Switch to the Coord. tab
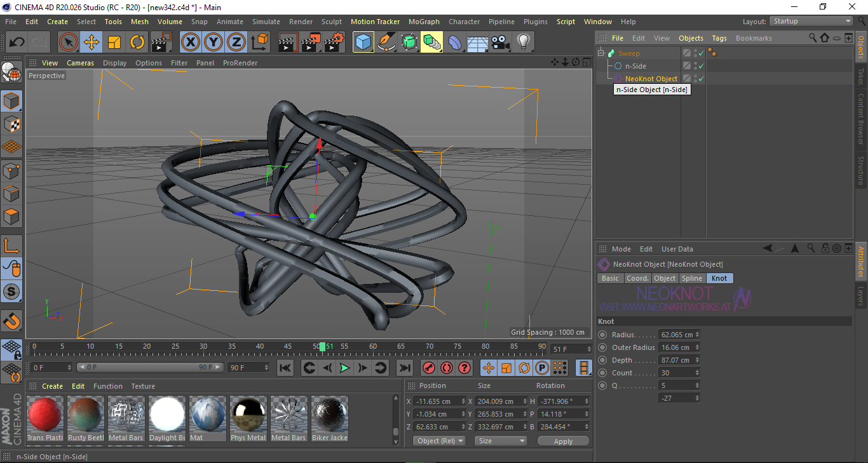Screen dimensions: 868x463 point(637,278)
